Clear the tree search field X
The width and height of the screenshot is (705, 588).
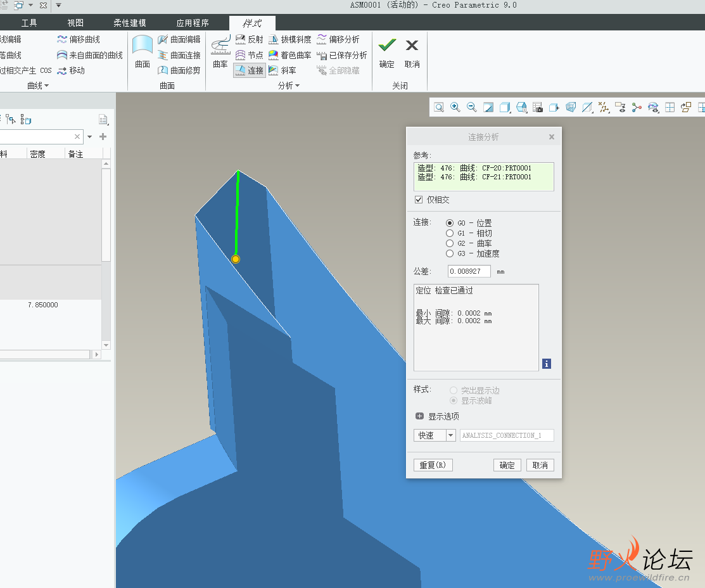coord(77,136)
